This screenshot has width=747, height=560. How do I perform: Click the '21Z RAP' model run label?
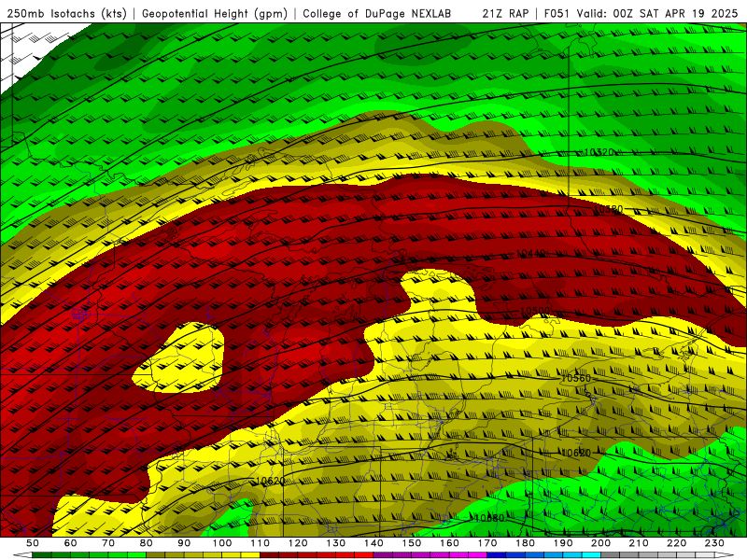505,14
